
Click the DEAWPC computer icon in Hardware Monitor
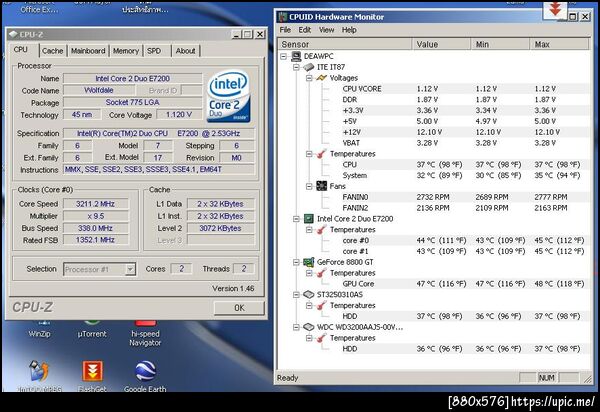click(296, 56)
